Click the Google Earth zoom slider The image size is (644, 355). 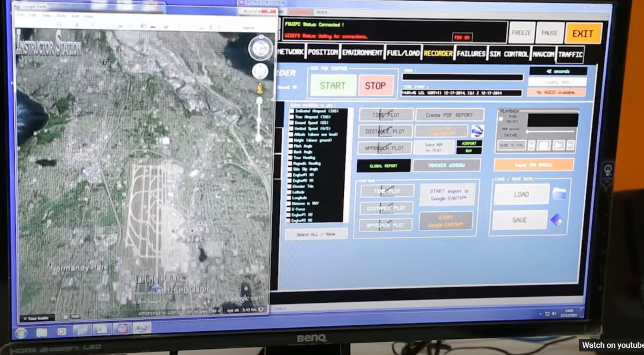(x=259, y=119)
